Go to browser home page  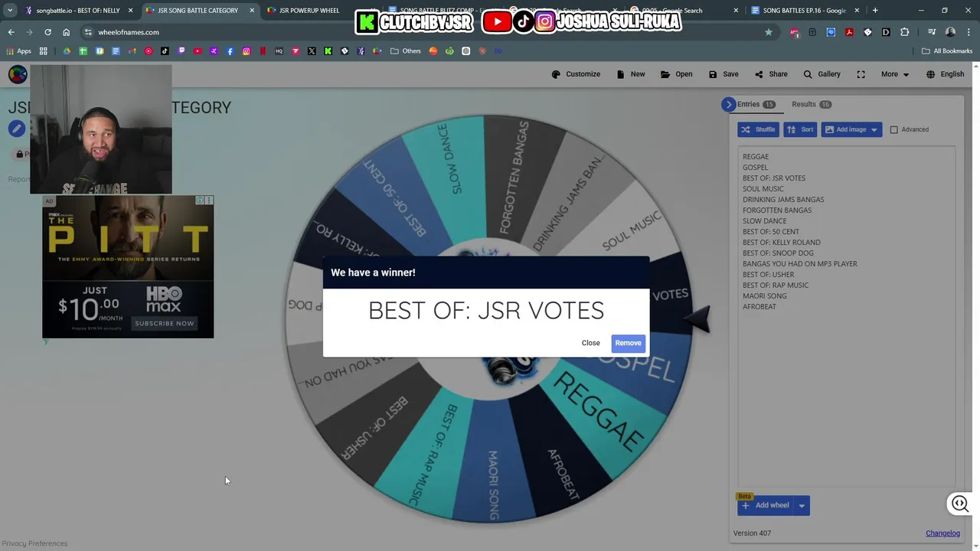66,32
